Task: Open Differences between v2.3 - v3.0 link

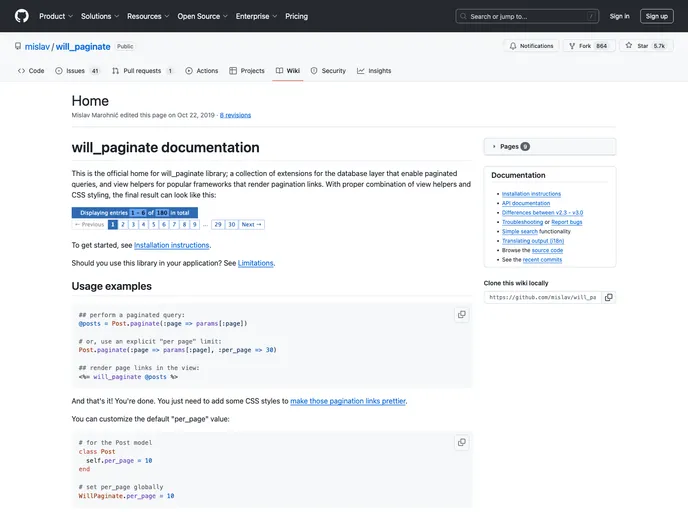Action: (542, 213)
